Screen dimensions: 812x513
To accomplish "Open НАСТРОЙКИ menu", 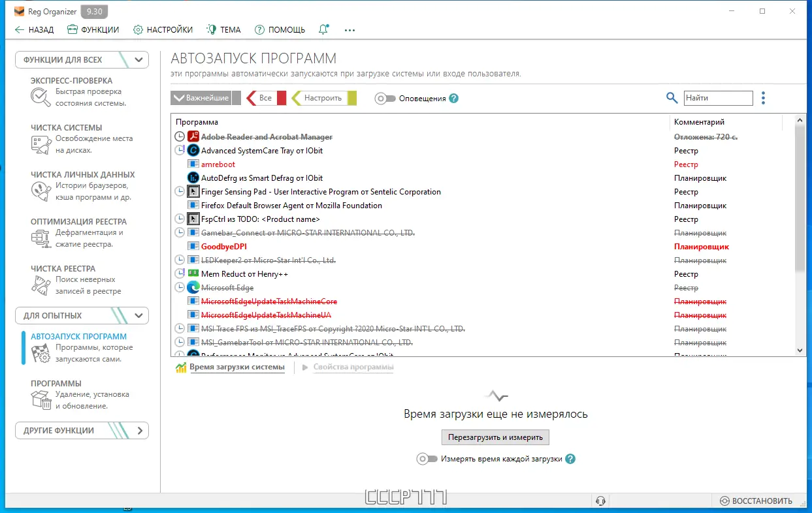I will pos(163,29).
